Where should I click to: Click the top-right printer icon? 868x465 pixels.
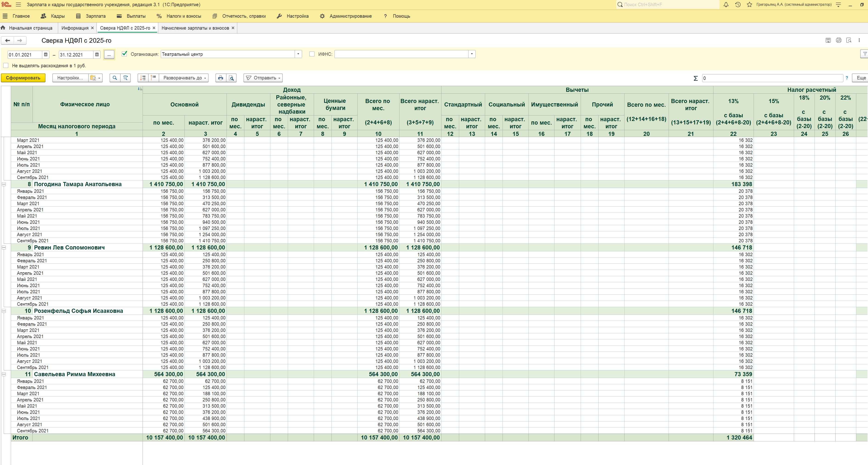tap(839, 40)
